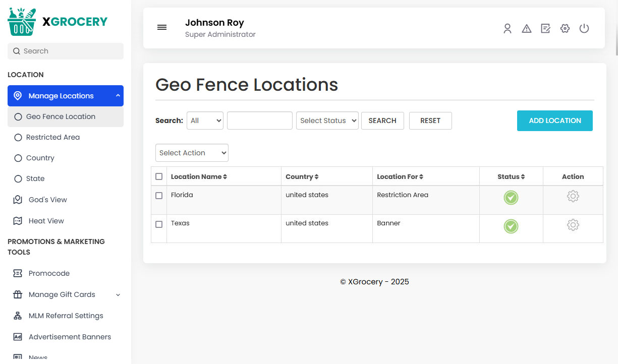Click the logout power icon

584,29
